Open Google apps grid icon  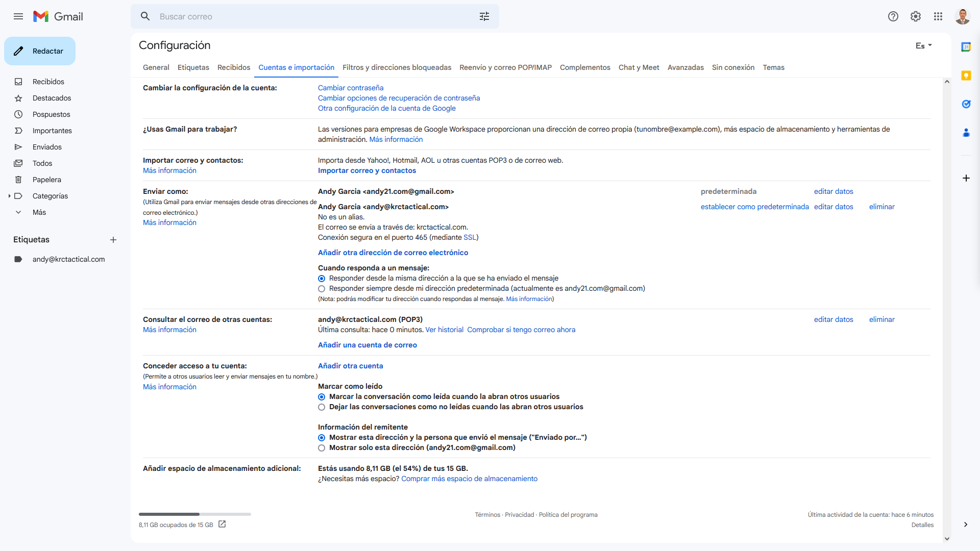[938, 16]
